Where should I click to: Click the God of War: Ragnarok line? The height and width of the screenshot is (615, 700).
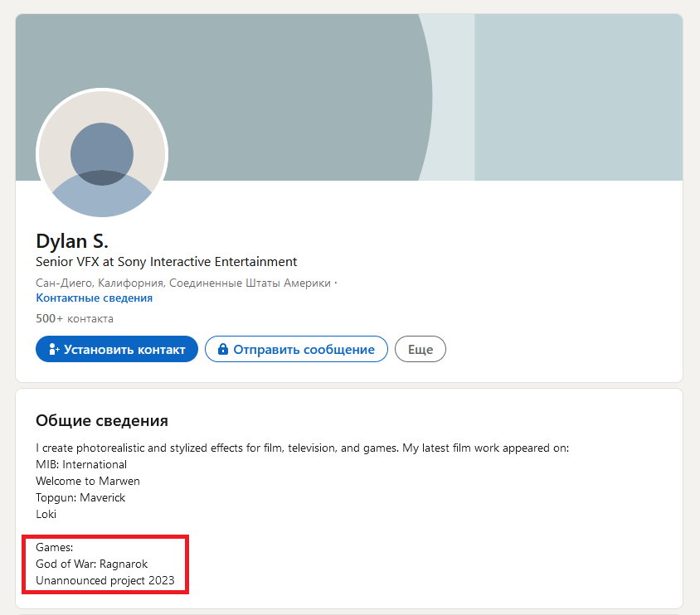(91, 564)
